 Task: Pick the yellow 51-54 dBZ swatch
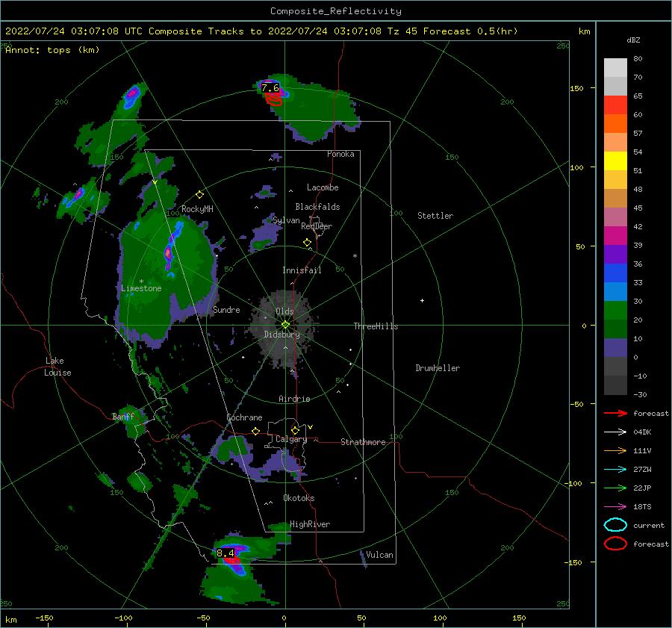[615, 161]
